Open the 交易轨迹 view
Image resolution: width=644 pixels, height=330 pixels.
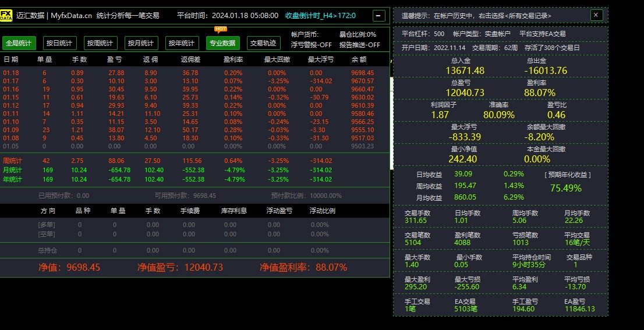point(264,43)
